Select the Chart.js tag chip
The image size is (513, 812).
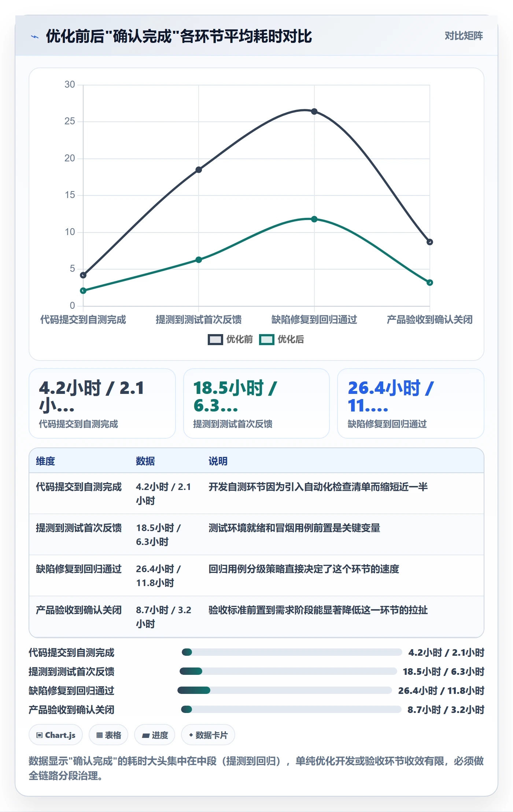coord(56,735)
